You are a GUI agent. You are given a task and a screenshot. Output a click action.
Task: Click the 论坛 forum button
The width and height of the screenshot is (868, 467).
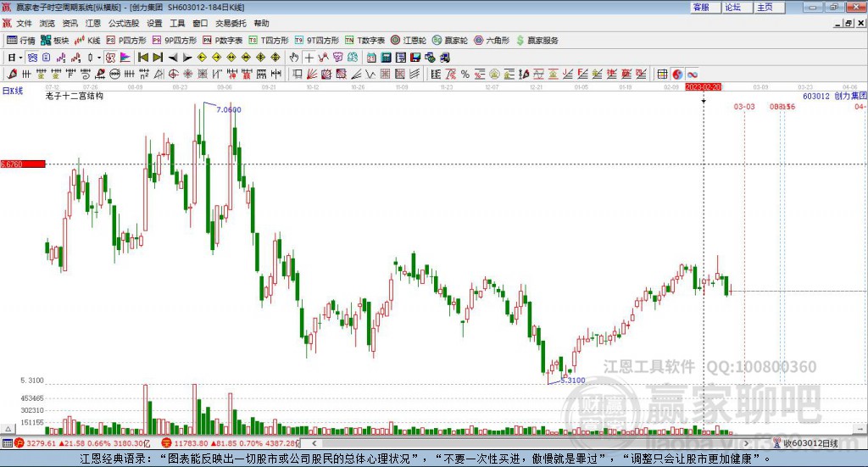(737, 7)
